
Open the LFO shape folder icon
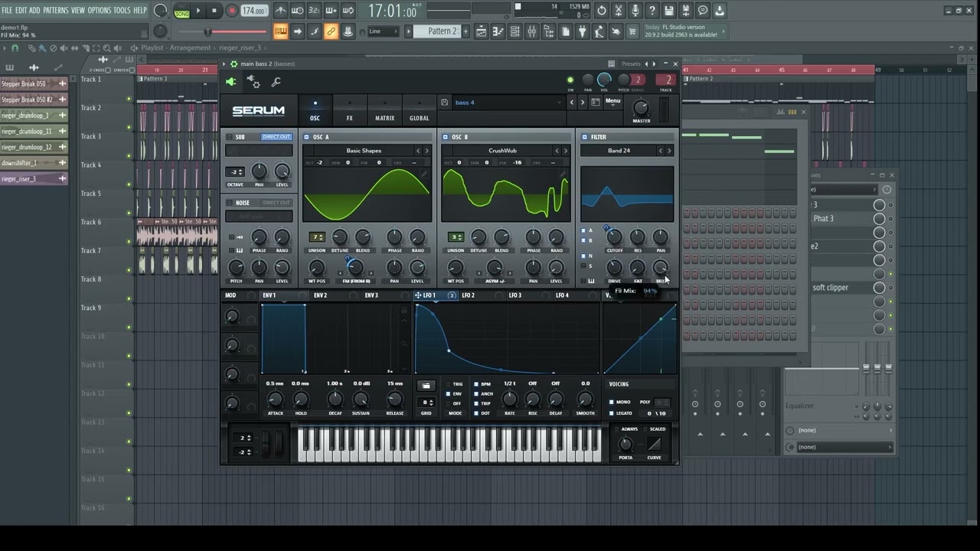(x=426, y=385)
